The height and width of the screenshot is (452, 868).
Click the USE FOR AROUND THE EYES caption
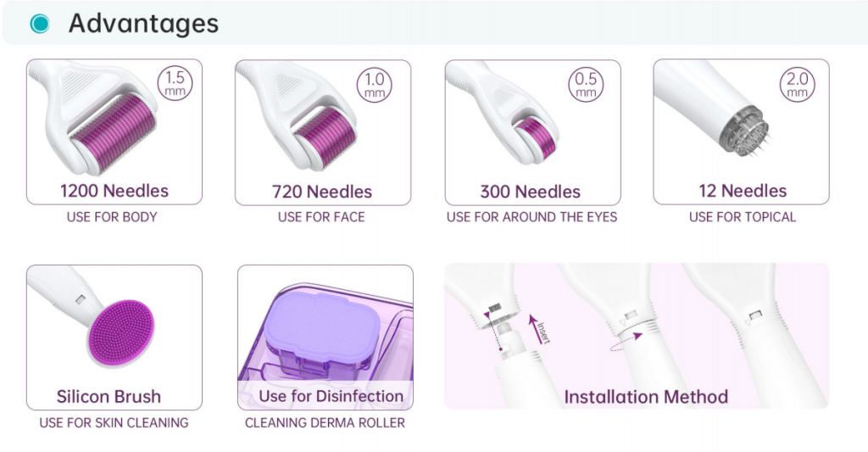pyautogui.click(x=532, y=217)
